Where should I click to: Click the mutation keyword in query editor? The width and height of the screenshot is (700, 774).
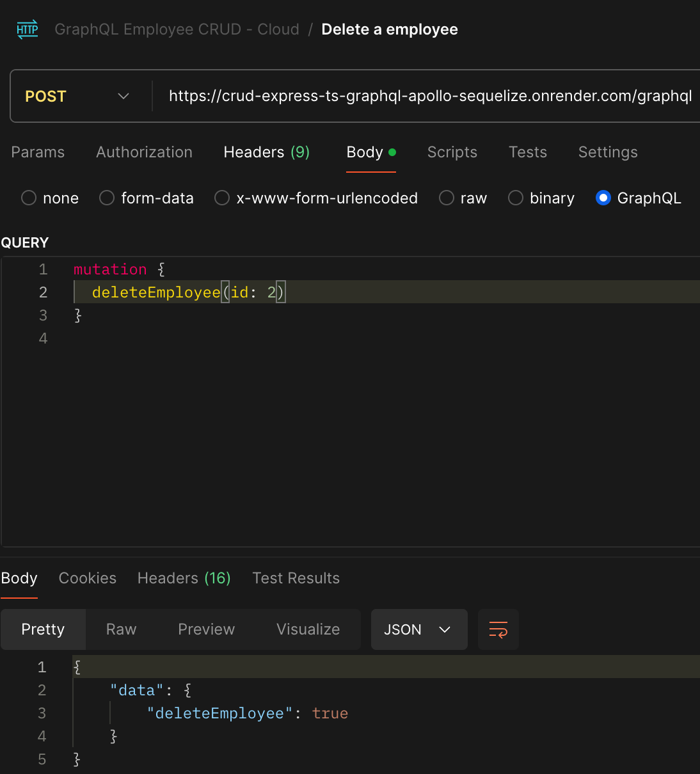pos(110,269)
